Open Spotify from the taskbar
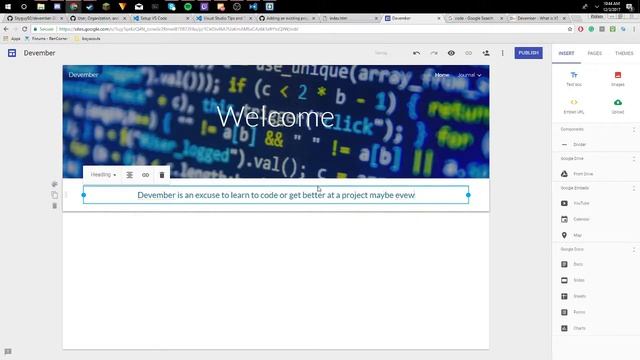 click(188, 7)
